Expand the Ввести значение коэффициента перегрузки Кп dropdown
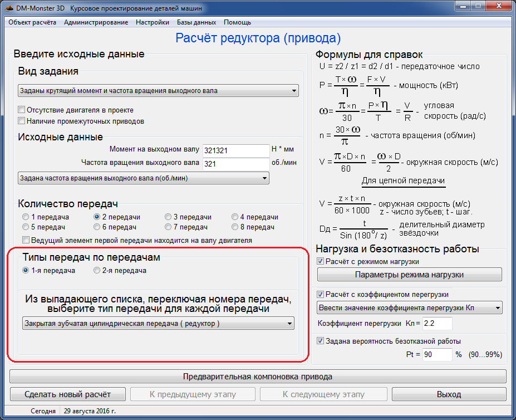The image size is (516, 420). tap(409, 308)
